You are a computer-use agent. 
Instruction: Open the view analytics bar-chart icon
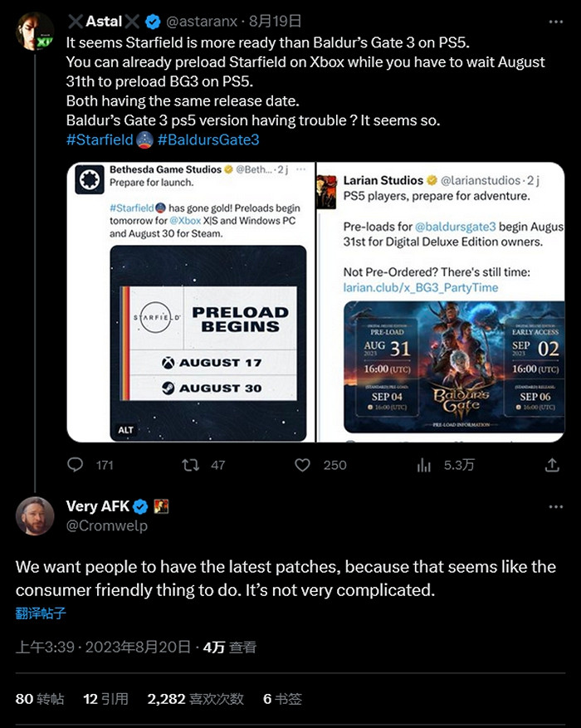(424, 465)
